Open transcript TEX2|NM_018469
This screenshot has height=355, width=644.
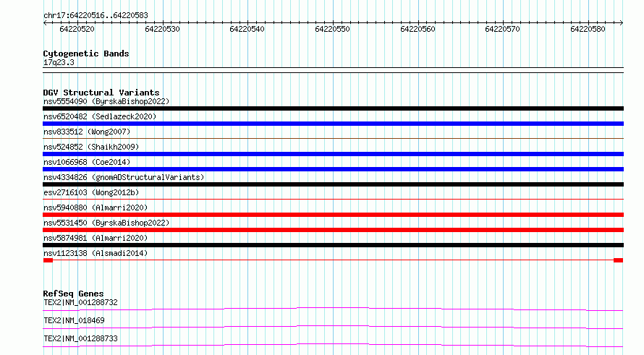(x=74, y=320)
